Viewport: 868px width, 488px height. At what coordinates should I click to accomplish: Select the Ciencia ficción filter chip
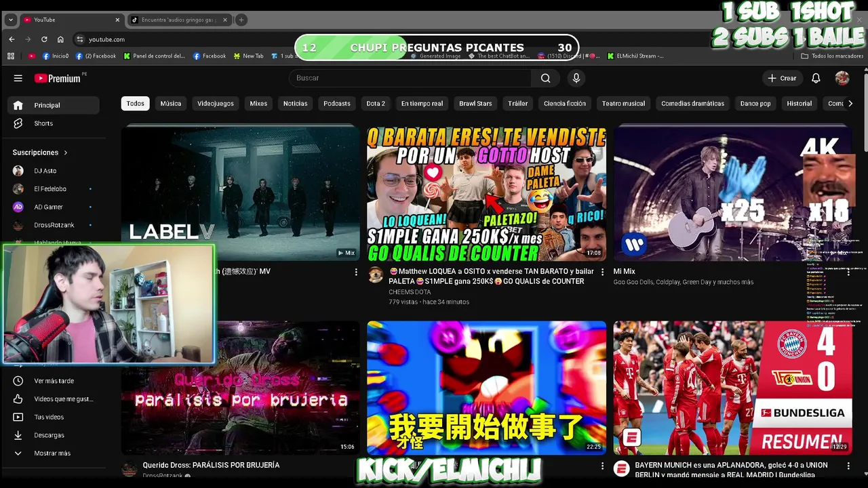(564, 104)
